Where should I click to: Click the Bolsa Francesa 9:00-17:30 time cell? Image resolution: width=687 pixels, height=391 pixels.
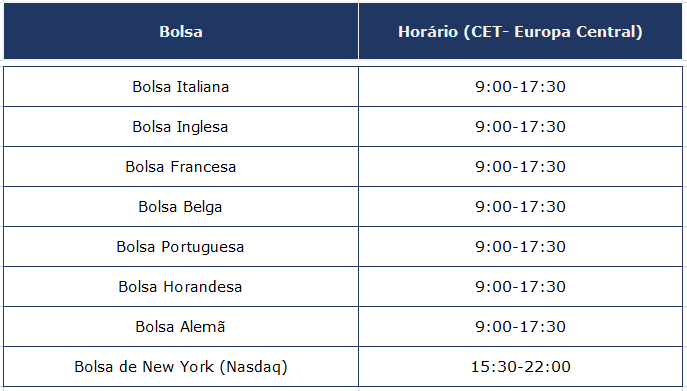(x=520, y=167)
